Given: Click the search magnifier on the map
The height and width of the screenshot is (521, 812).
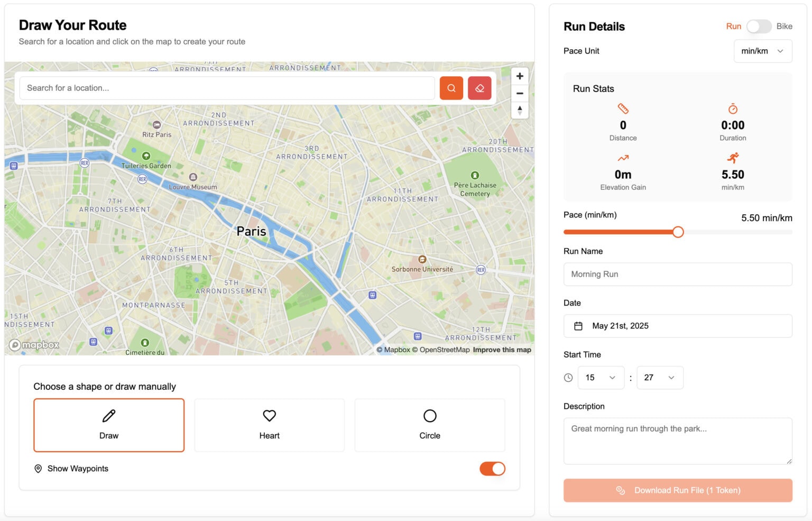Looking at the screenshot, I should pyautogui.click(x=451, y=88).
